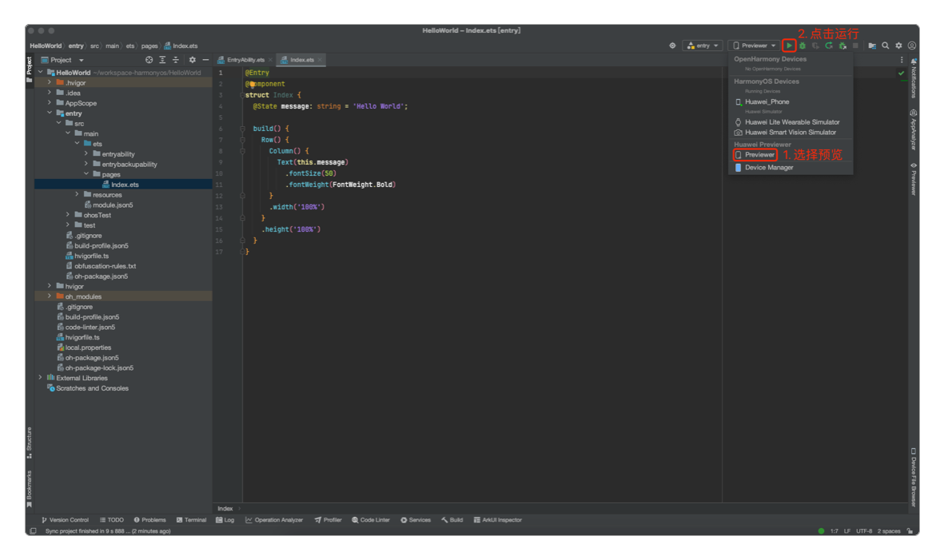
Task: Select Index.ets file in project tree
Action: click(x=123, y=185)
